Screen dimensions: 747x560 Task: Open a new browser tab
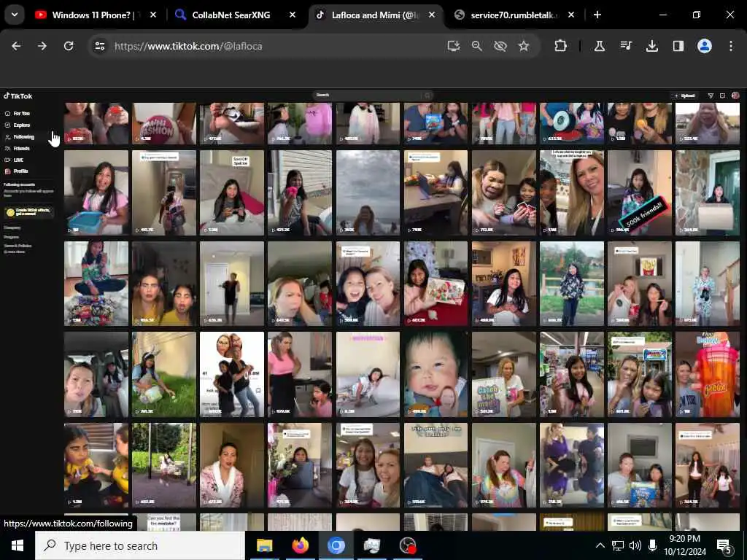[597, 15]
